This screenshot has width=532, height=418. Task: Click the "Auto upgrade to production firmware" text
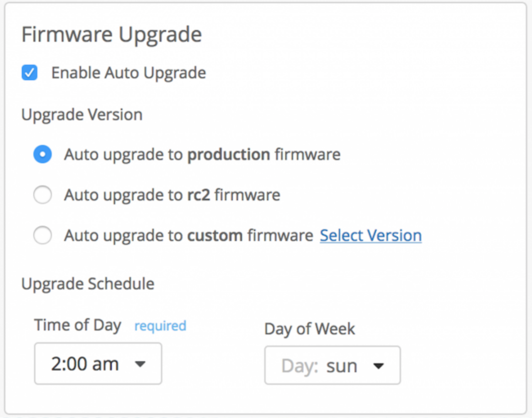(202, 154)
